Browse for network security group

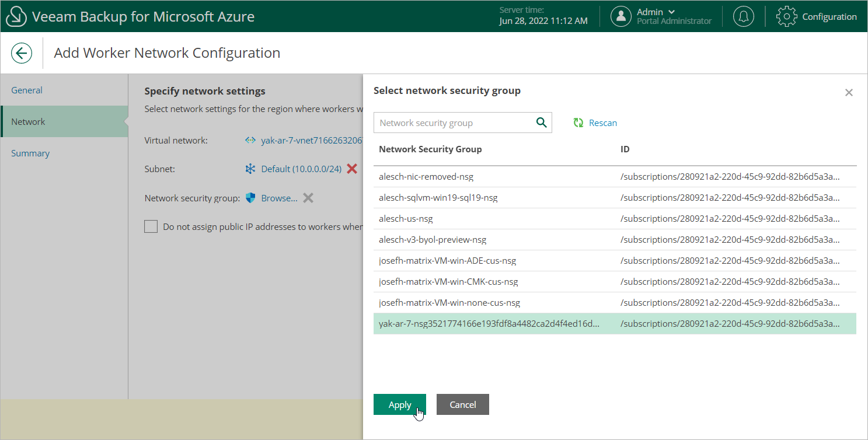279,198
